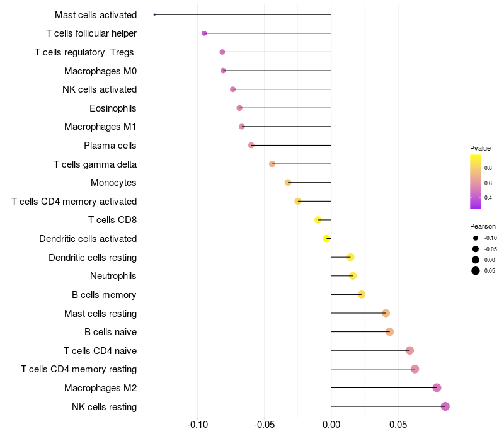Click the T cells CD8 label
Screen dimensions: 504x441
113,220
